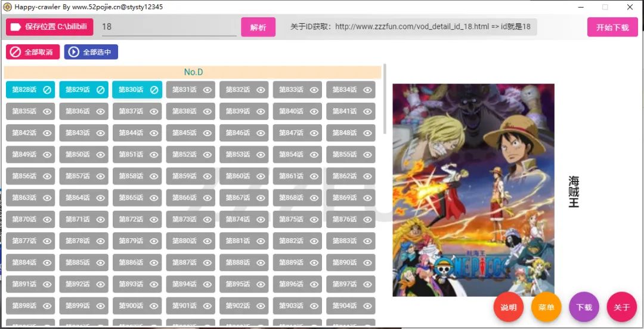This screenshot has width=644, height=329.
Task: Click the eye icon on 第835话
Action: point(47,112)
